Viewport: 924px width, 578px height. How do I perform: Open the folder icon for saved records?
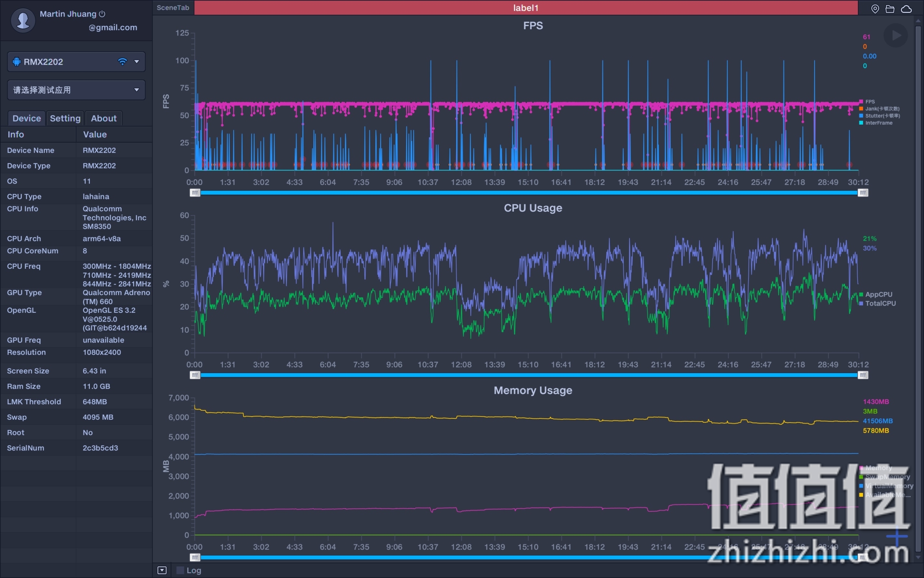(890, 8)
